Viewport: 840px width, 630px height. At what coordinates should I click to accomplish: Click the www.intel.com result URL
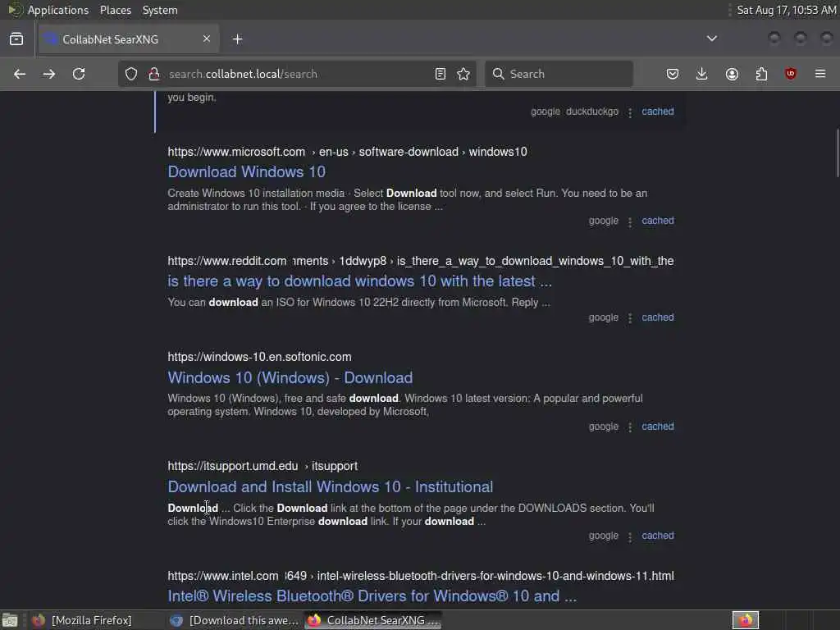click(x=421, y=576)
